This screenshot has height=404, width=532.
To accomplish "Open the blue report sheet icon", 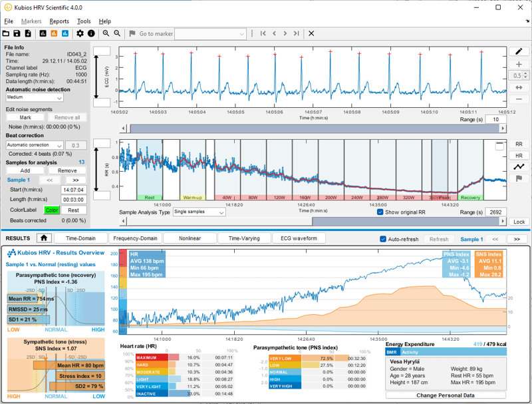I will pyautogui.click(x=65, y=33).
